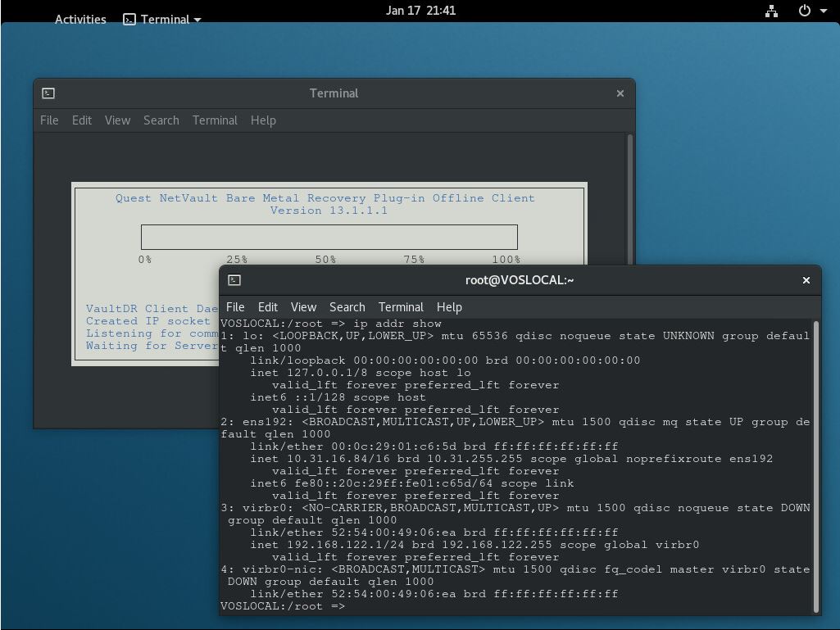Click 'VaultDR Client Dae' status line
This screenshot has width=840, height=630.
[x=152, y=309]
